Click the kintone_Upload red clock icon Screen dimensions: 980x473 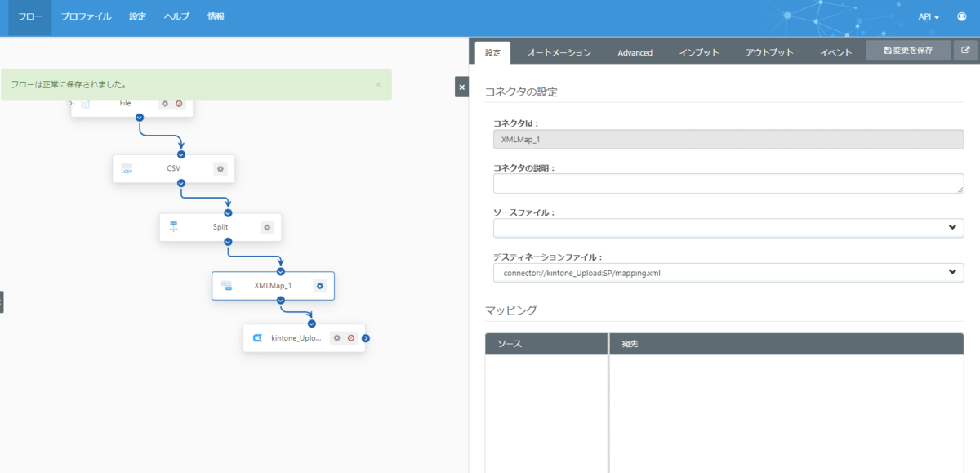351,338
